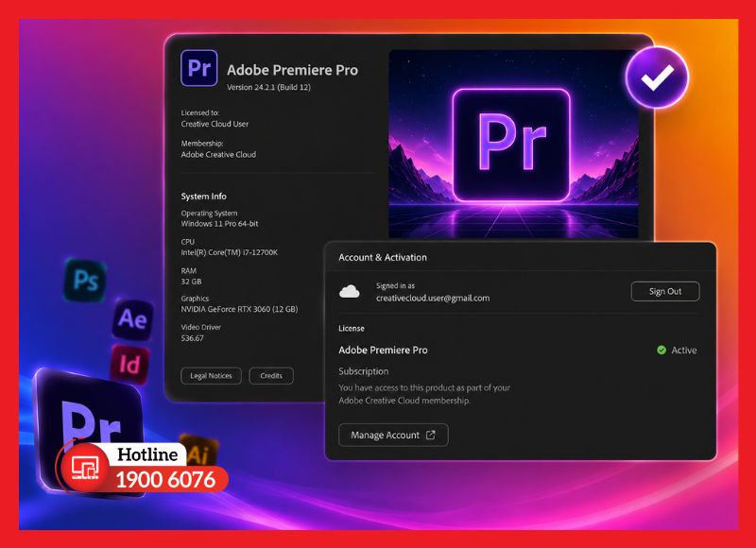Click the purple checkmark badge
This screenshot has height=548, width=756.
[657, 77]
